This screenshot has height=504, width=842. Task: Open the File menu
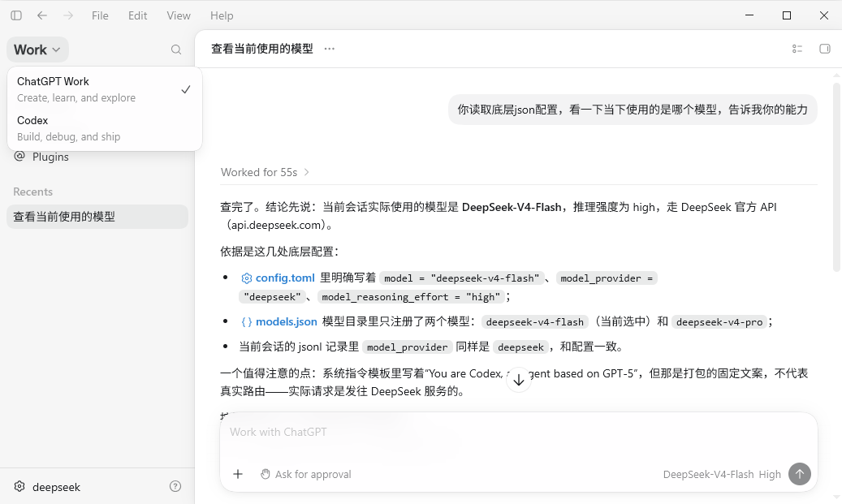(100, 15)
